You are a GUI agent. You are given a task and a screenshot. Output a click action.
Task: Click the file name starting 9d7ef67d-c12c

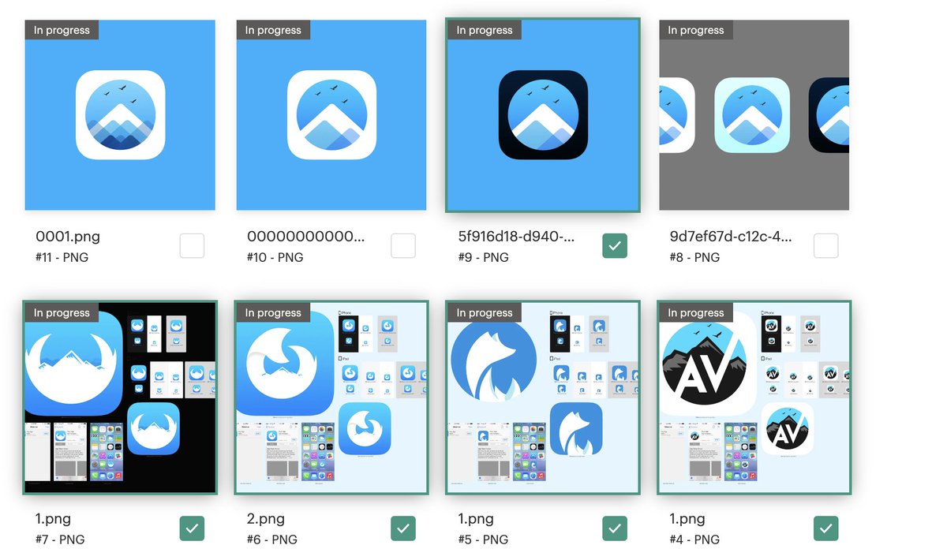pos(730,237)
